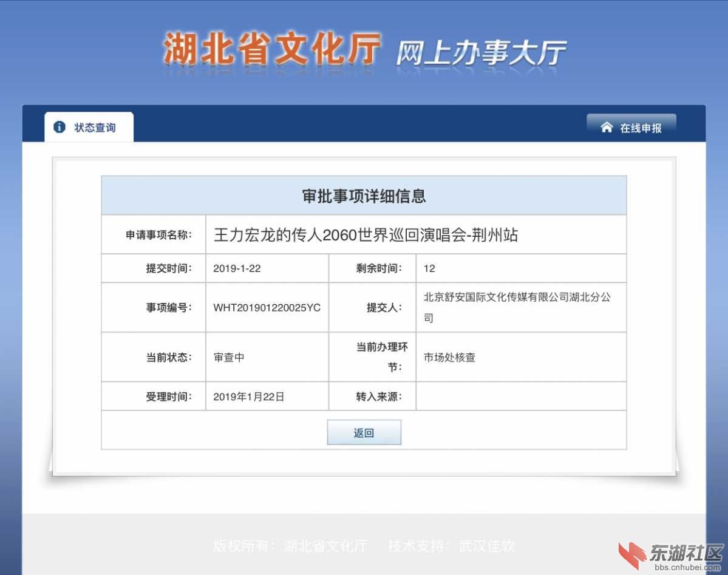Select the acceptance date 2019年1月22日
Viewport: 728px width, 575px height.
click(249, 396)
